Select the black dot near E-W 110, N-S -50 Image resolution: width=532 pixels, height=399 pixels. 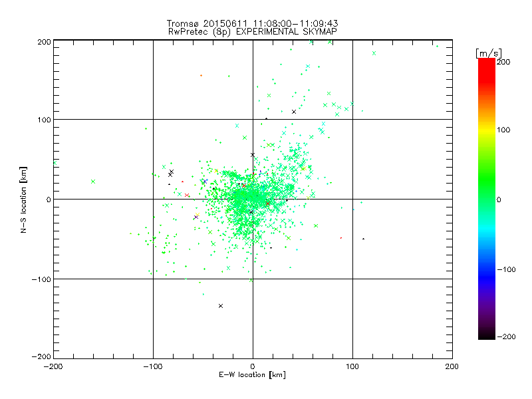363,239
